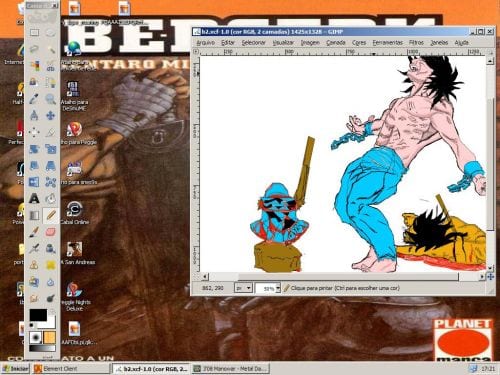
Task: Select the Move tool
Action: pyautogui.click(x=51, y=116)
